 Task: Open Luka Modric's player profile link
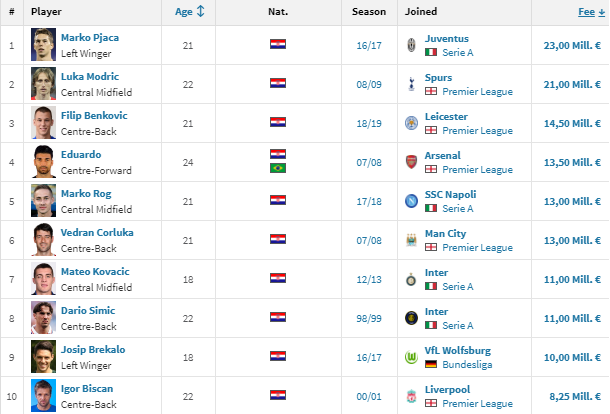point(90,77)
